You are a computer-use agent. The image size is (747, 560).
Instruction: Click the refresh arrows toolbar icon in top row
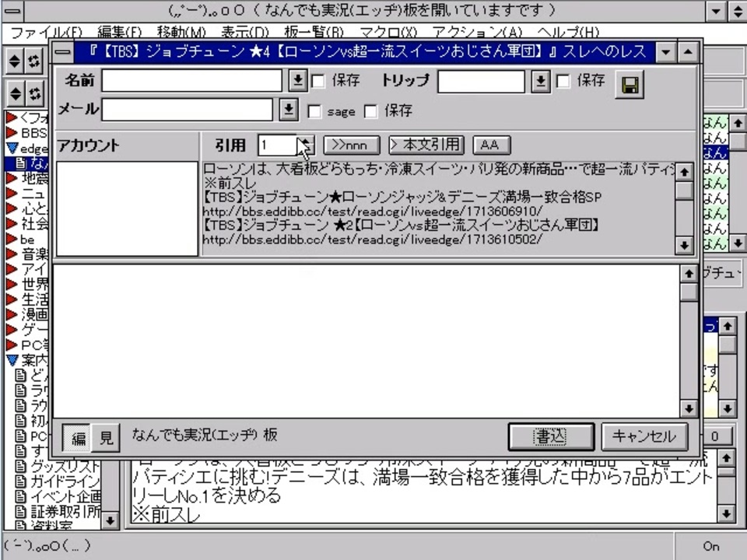coord(33,61)
